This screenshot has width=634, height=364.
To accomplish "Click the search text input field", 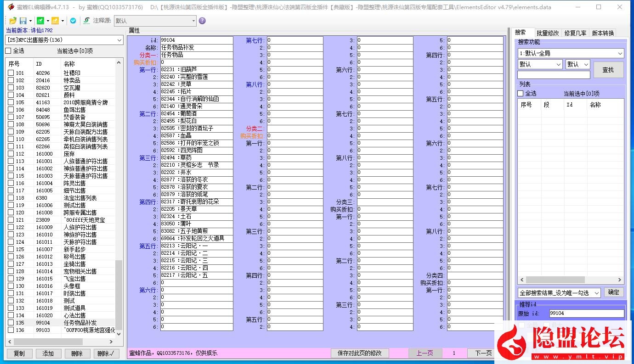I will [554, 75].
